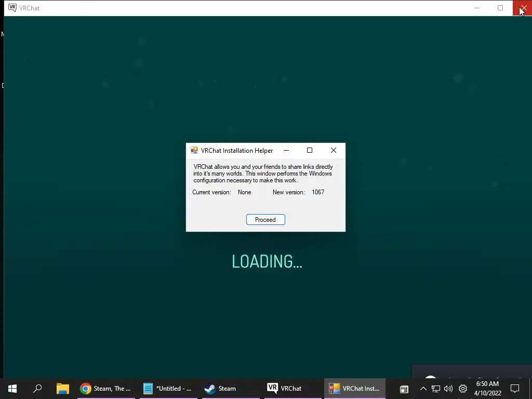Switch to Chrome Steam tab in taskbar
Screen dimensions: 532x399
(106, 388)
